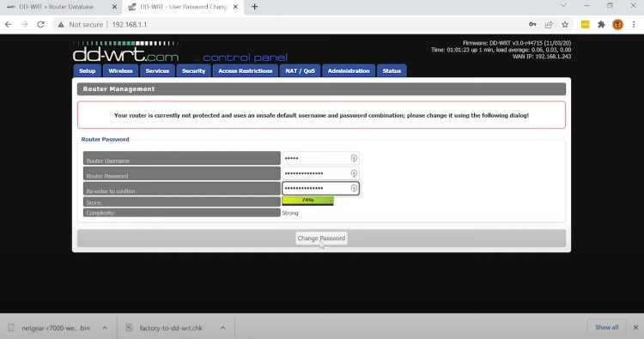Open the Access Restrictions tab
This screenshot has height=339, width=644.
[x=246, y=70]
